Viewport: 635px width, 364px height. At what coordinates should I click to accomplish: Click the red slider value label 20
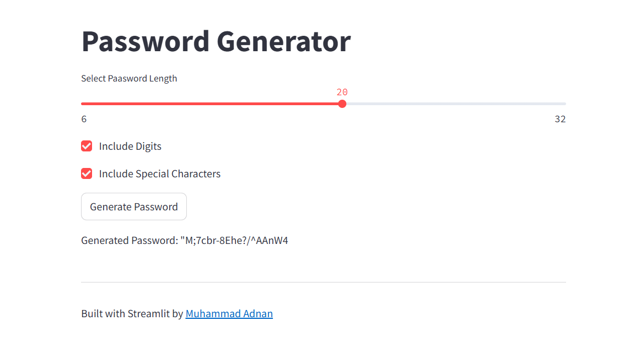(342, 93)
